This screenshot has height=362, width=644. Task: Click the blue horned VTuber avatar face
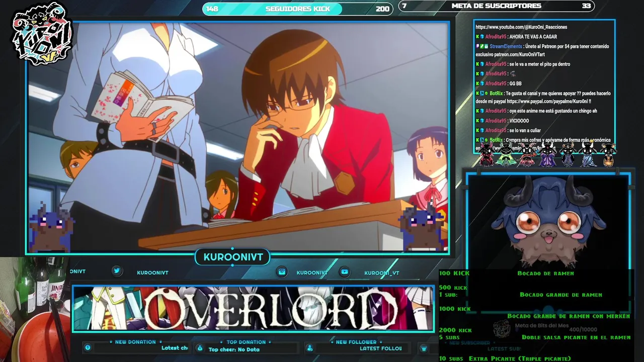coord(548,221)
